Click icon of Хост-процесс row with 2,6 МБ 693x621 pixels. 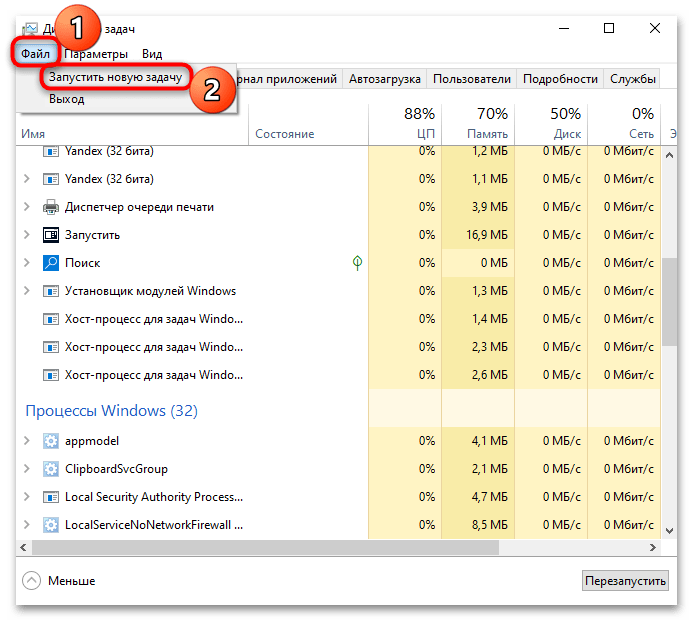pos(51,375)
